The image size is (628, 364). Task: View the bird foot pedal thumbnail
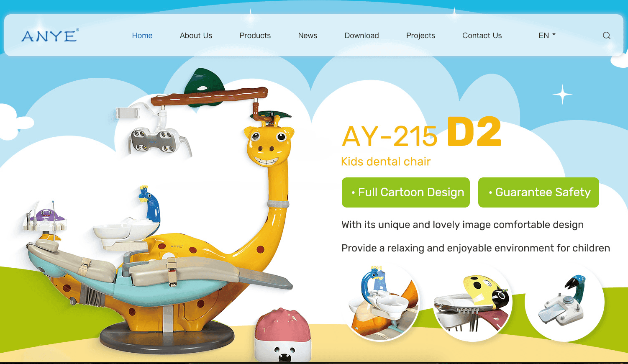point(565,302)
